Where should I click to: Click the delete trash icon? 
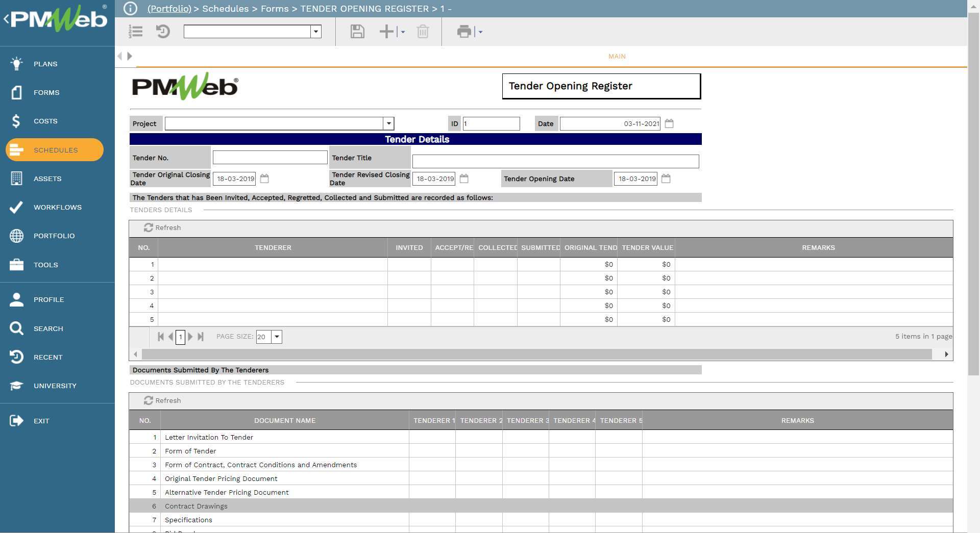point(423,32)
